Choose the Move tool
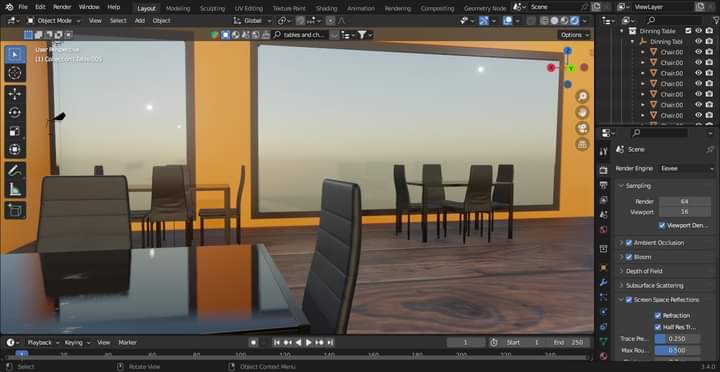This screenshot has width=720, height=372. point(15,94)
